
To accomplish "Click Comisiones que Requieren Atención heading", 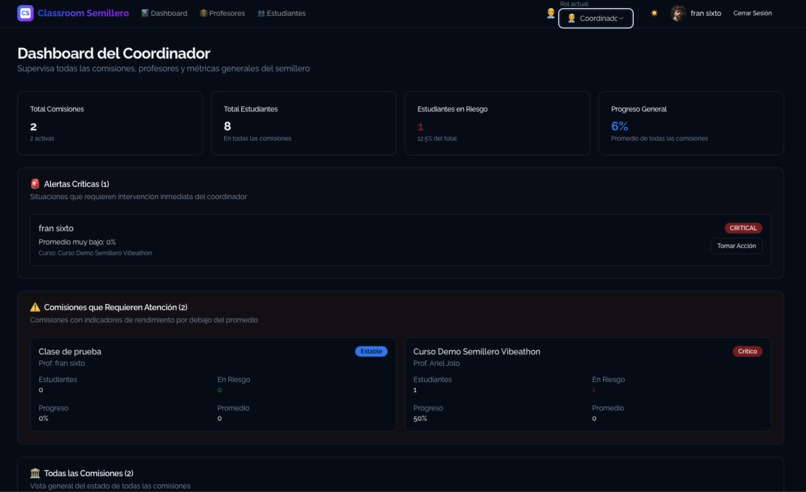I will [115, 307].
